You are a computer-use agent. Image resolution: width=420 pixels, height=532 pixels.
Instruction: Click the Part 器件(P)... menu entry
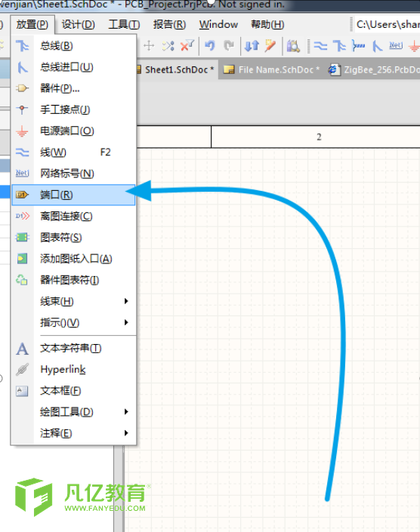(x=73, y=88)
